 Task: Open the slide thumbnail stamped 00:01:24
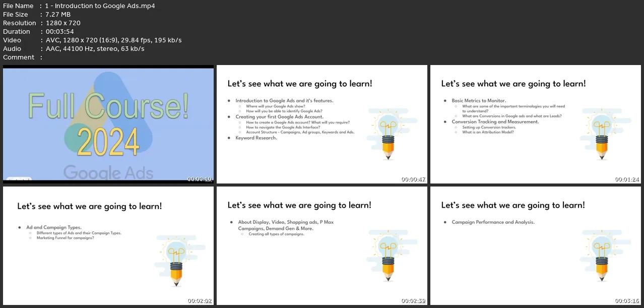point(535,124)
